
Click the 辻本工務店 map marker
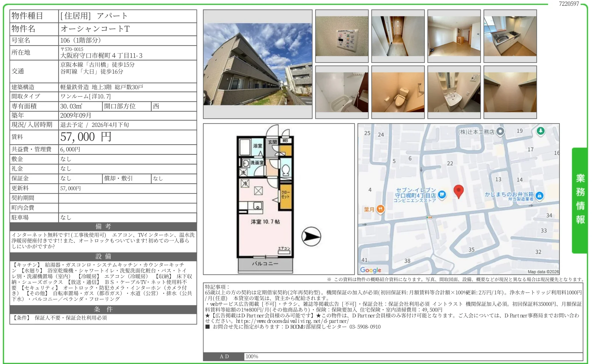tap(500, 132)
